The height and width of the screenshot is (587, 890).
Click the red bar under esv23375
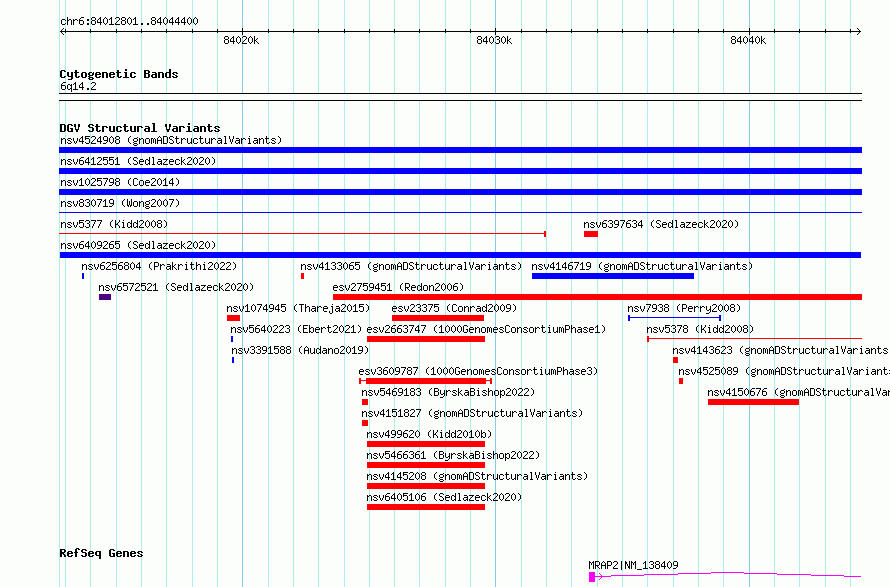pos(438,318)
